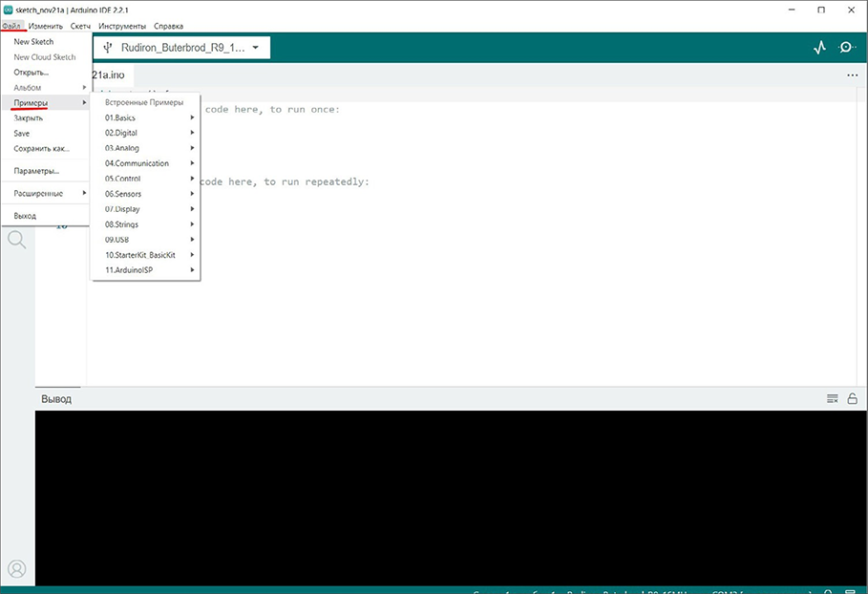
Task: Click inside the black output console
Action: click(451, 498)
